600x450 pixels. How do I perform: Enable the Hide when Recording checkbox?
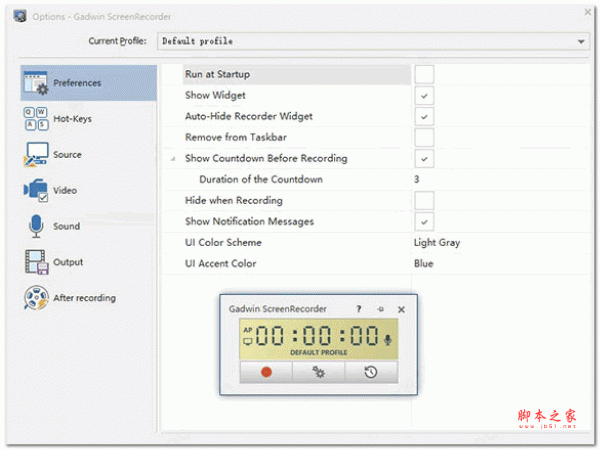tap(424, 201)
